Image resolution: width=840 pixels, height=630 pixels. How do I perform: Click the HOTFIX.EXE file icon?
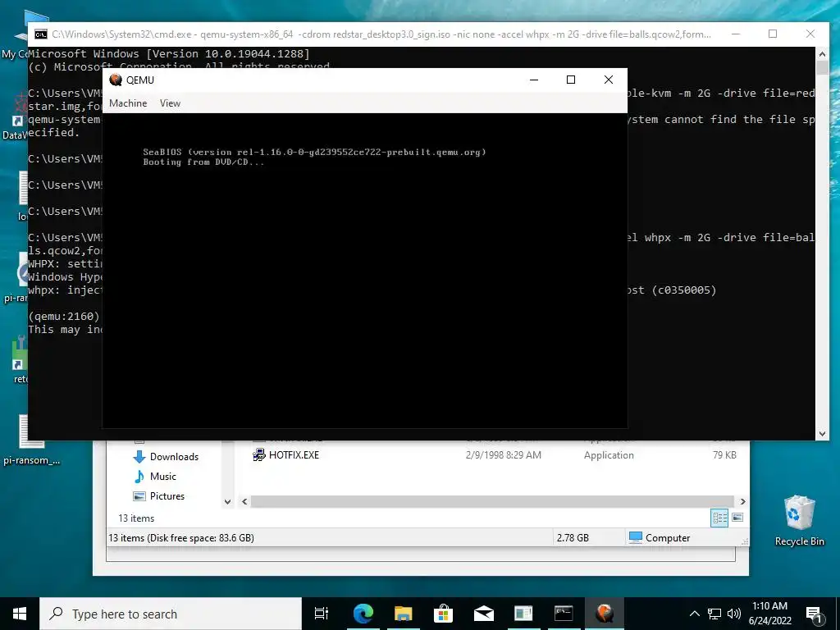258,454
